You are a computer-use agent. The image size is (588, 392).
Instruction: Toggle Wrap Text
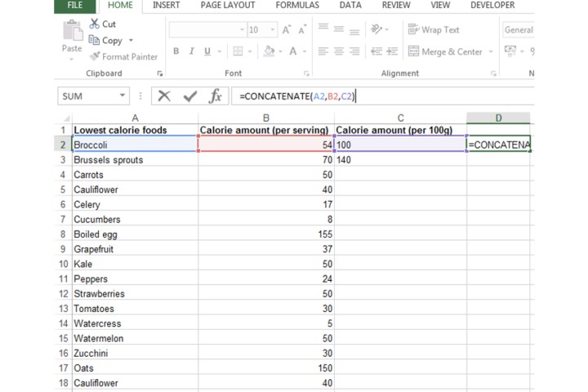434,29
